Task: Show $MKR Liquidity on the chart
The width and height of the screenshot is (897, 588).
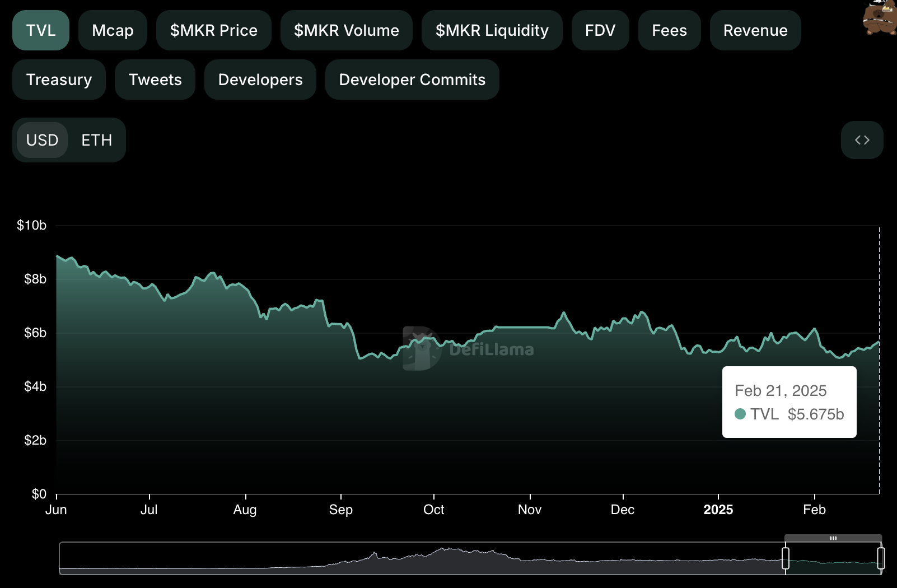Action: point(492,30)
